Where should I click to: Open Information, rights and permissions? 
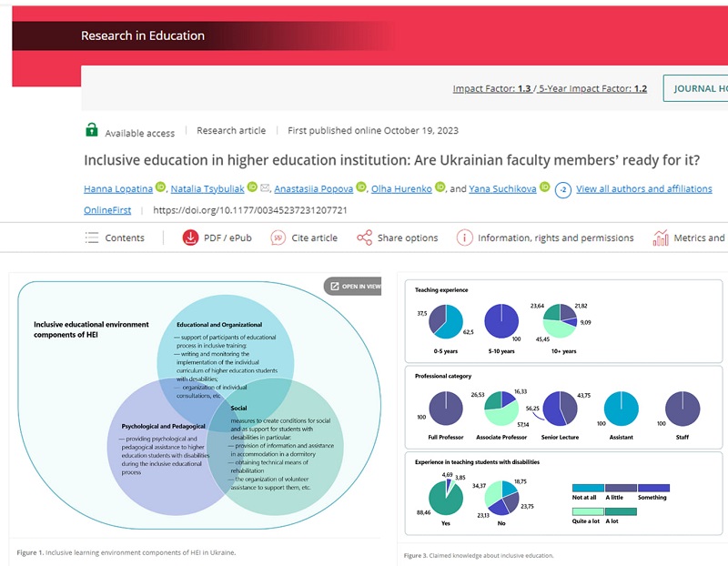tap(556, 238)
